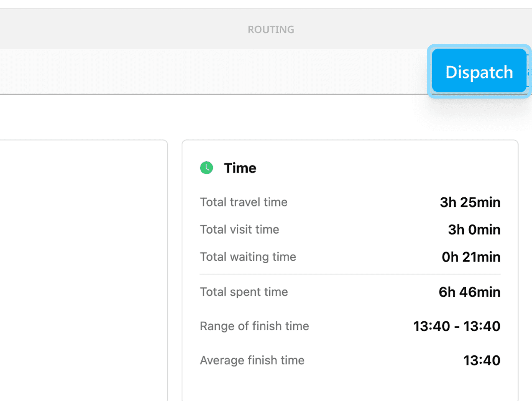Select the Average finish time label
The height and width of the screenshot is (401, 532).
click(252, 360)
